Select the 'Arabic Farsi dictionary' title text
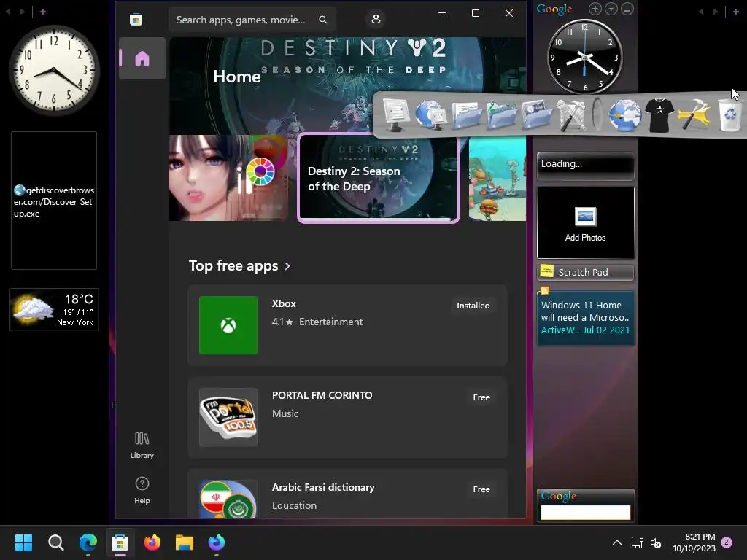 click(323, 487)
